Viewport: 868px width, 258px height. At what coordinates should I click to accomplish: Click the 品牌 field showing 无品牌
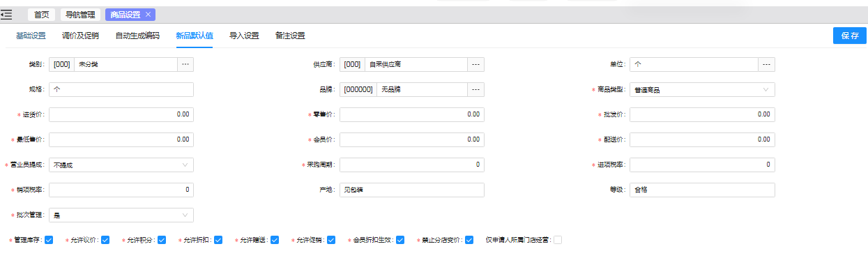pyautogui.click(x=422, y=89)
